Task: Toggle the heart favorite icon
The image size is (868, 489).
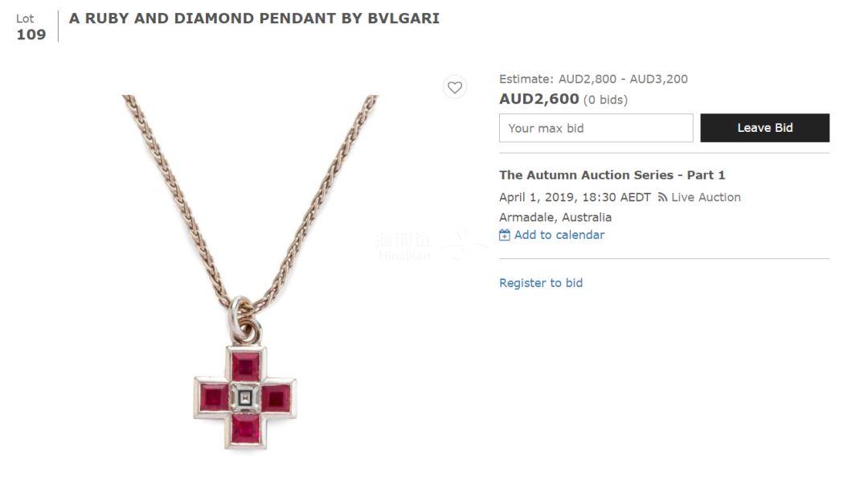Action: pos(455,88)
